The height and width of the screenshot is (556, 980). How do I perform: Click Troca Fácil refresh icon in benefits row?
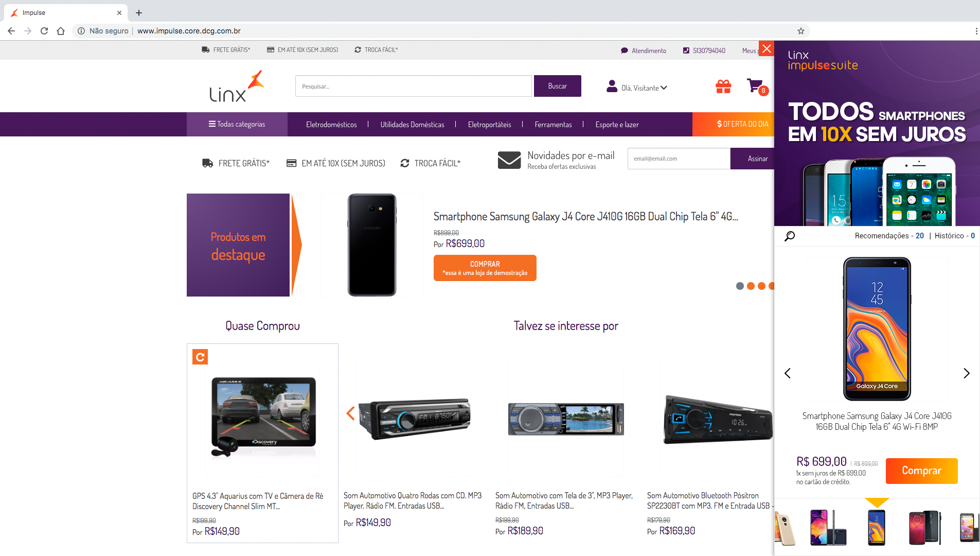(405, 163)
